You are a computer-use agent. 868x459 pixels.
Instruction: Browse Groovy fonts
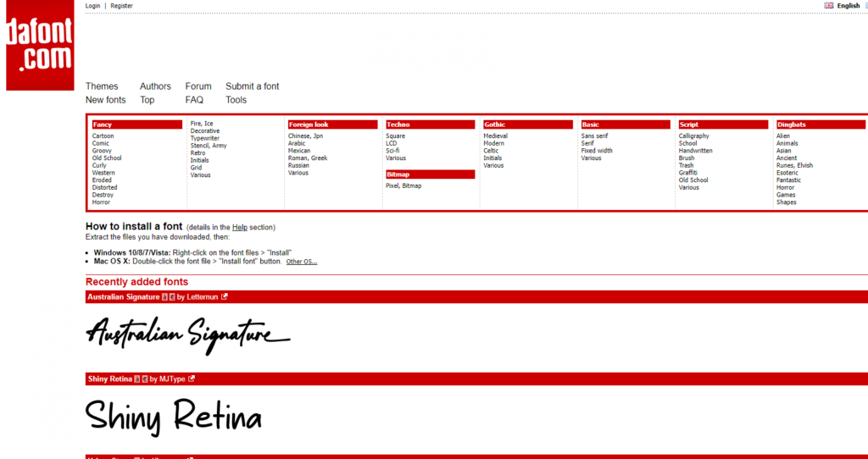[x=102, y=151]
